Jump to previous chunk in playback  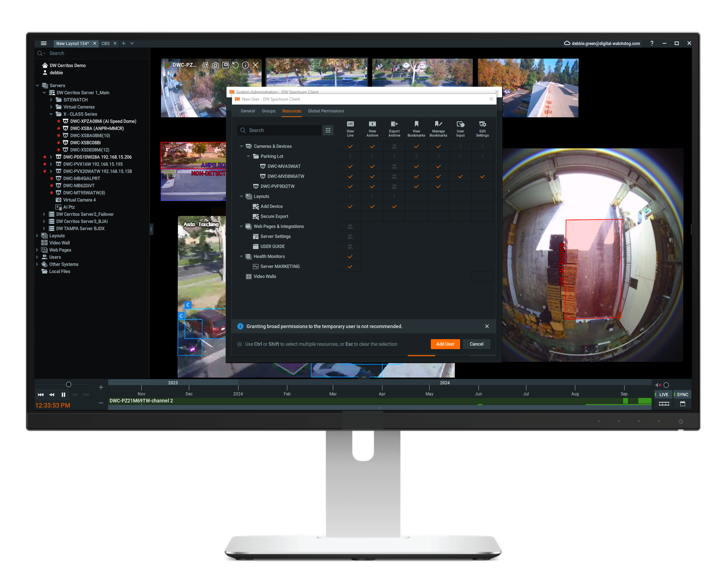click(41, 395)
